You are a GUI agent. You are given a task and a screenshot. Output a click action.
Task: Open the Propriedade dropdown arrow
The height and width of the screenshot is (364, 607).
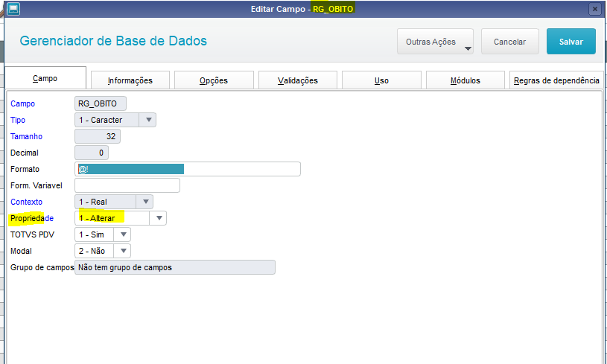pyautogui.click(x=159, y=218)
